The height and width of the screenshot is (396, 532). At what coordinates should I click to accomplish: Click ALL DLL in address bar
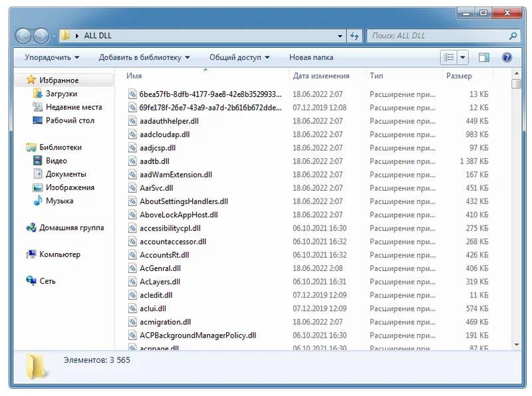pyautogui.click(x=98, y=36)
